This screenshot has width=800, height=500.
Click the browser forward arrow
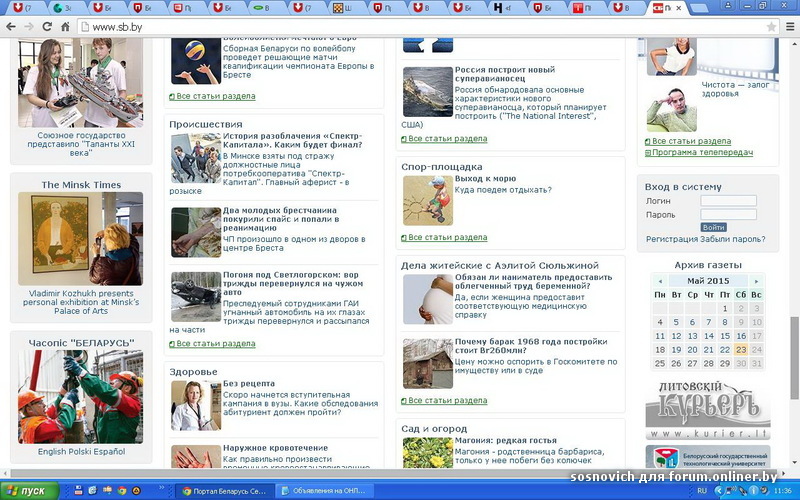tap(29, 27)
